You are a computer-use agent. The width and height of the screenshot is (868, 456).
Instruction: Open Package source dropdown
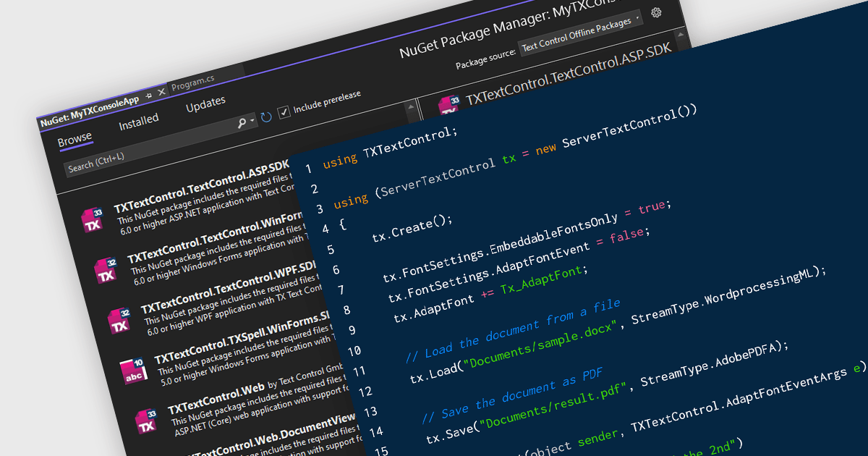[581, 33]
